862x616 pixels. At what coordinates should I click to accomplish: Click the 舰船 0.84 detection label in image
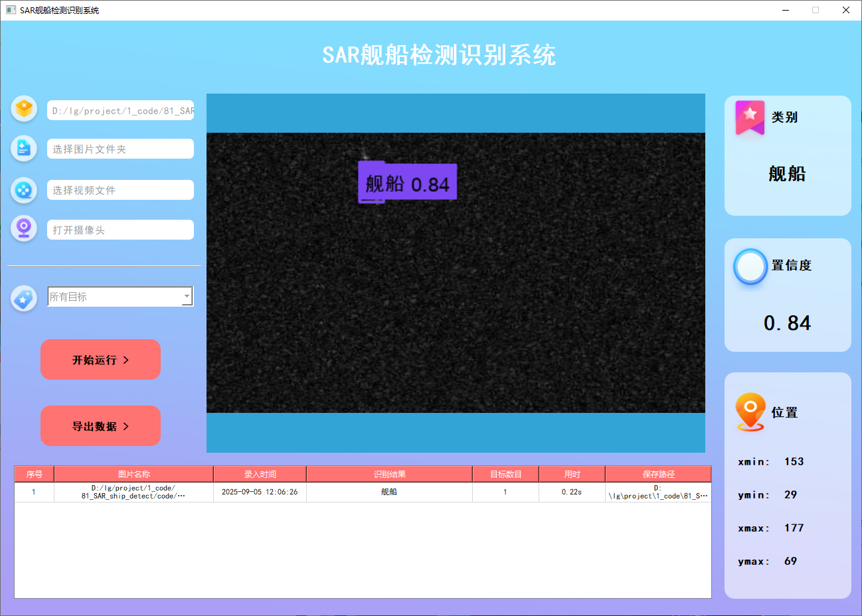[407, 183]
